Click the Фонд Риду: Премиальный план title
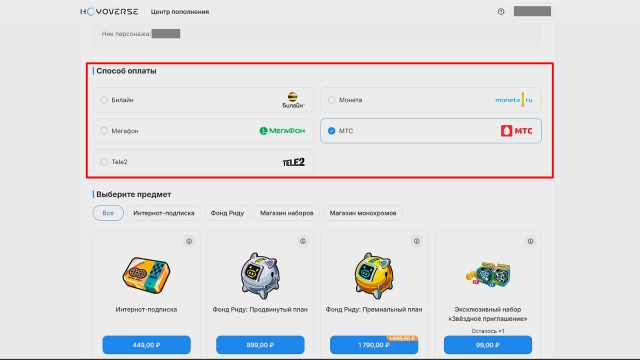The width and height of the screenshot is (640, 360). (x=374, y=309)
